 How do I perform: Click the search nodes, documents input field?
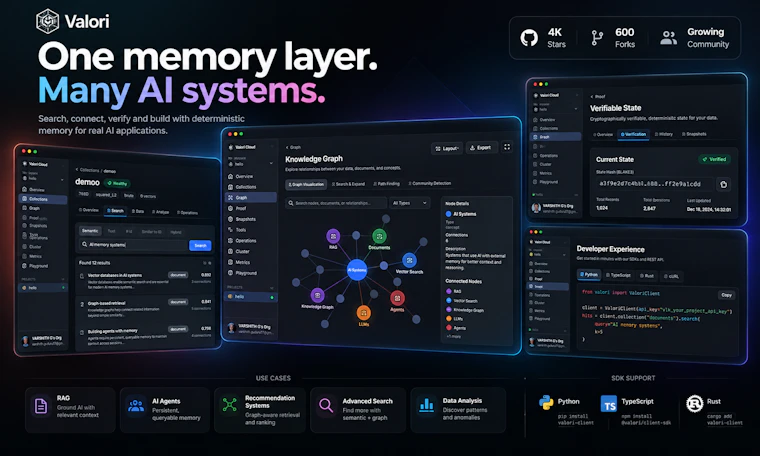pos(336,203)
